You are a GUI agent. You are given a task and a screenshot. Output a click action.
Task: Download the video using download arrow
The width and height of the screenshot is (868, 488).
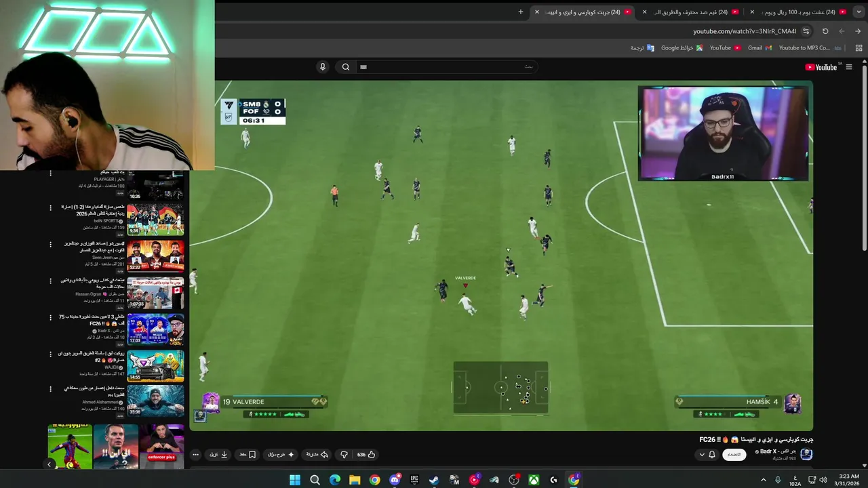[219, 455]
